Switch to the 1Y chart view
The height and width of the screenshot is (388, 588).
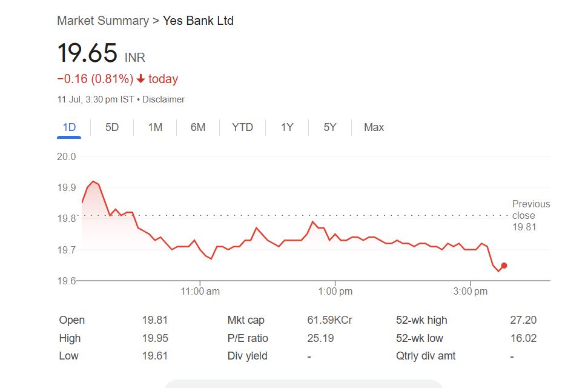(x=287, y=127)
